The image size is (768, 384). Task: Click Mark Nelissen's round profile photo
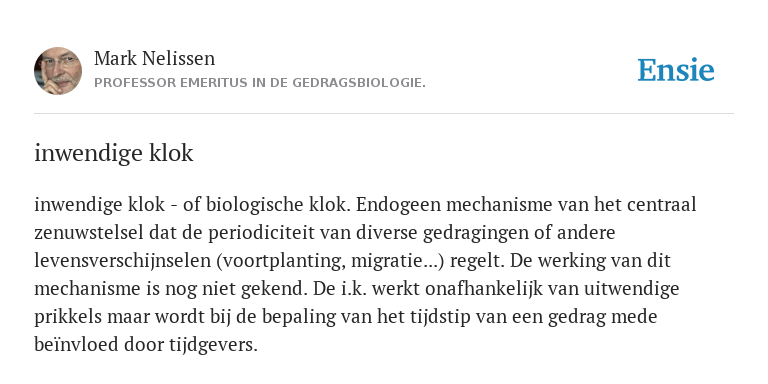(58, 71)
